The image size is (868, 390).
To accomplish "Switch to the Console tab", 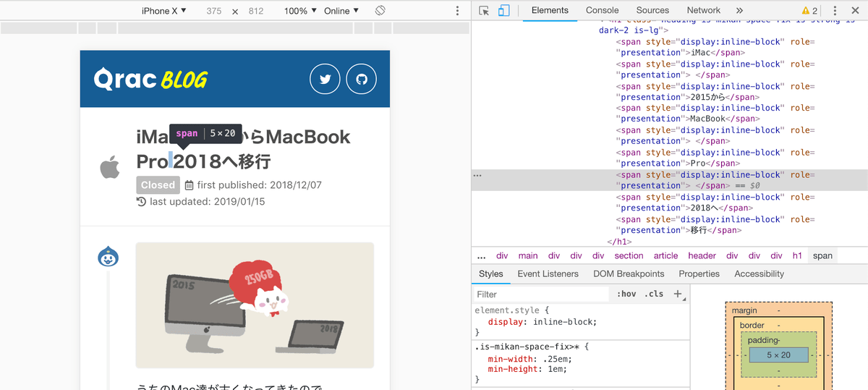I will [602, 10].
